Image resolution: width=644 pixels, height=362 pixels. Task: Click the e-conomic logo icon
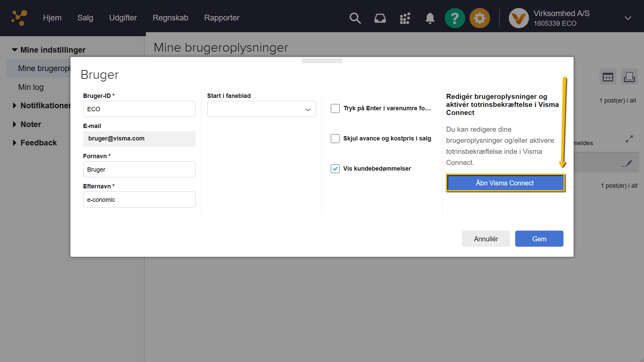point(19,18)
